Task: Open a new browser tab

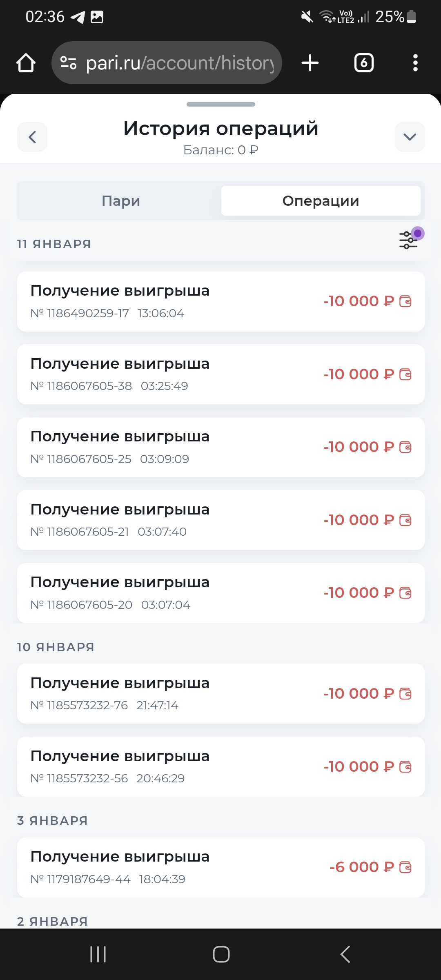Action: click(310, 63)
